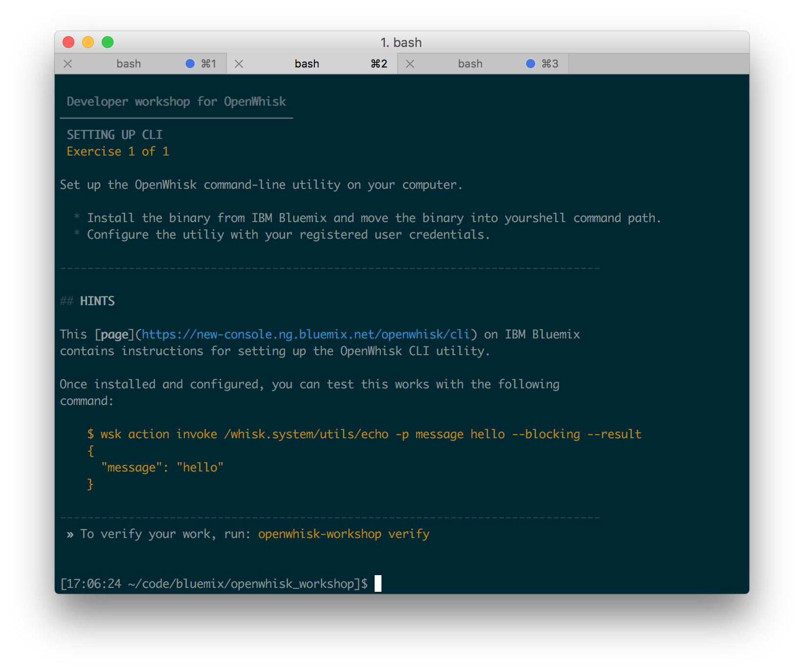Select the middle bash tab label
This screenshot has height=672, width=804.
307,64
